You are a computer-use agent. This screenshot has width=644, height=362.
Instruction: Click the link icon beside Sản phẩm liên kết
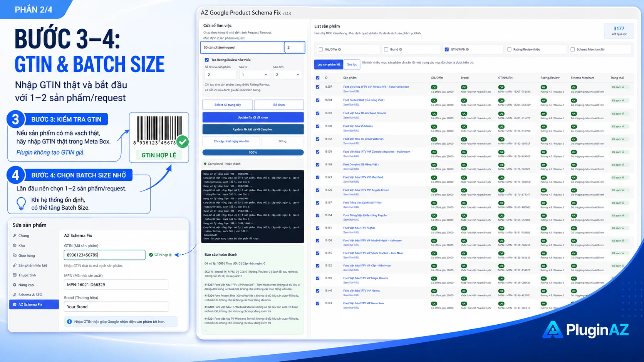pyautogui.click(x=15, y=265)
